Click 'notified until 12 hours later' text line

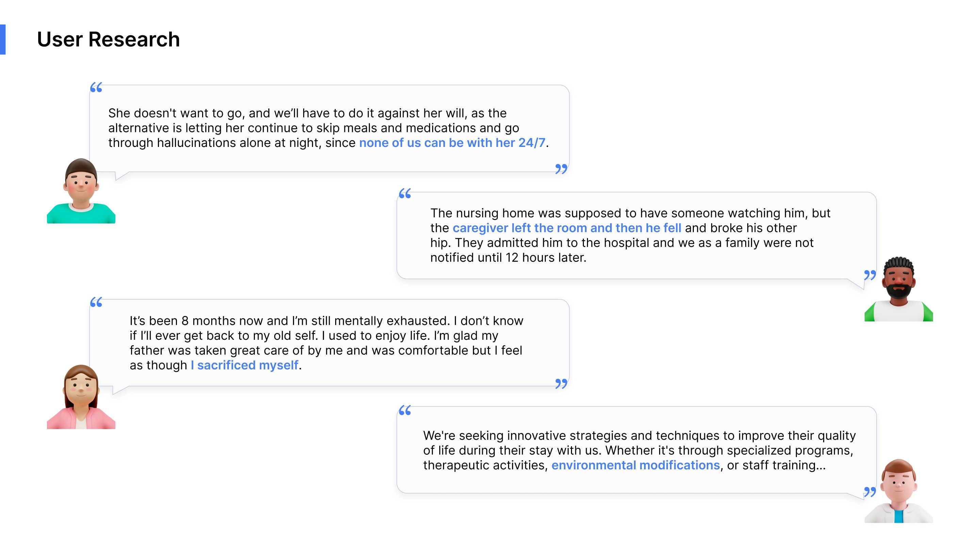pos(508,257)
